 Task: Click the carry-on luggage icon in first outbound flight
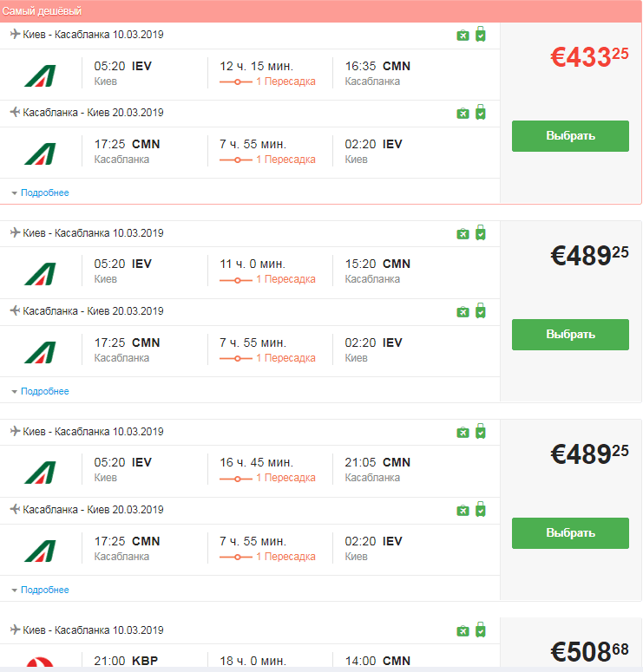(x=481, y=34)
